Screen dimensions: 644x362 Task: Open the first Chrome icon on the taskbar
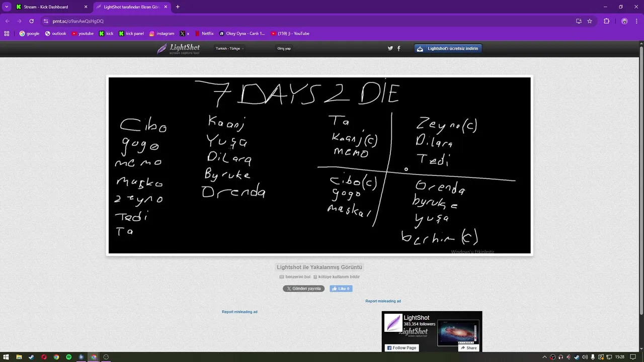(56, 357)
